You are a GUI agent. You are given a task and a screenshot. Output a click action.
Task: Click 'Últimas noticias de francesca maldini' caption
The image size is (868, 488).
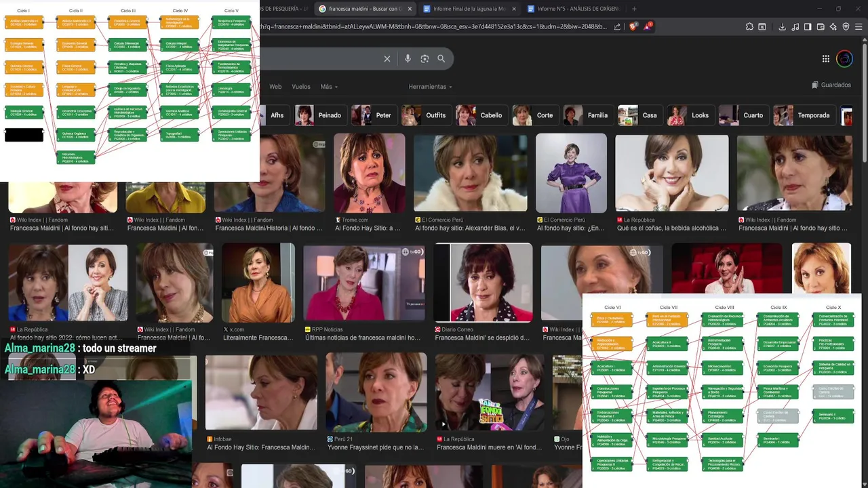tap(363, 338)
